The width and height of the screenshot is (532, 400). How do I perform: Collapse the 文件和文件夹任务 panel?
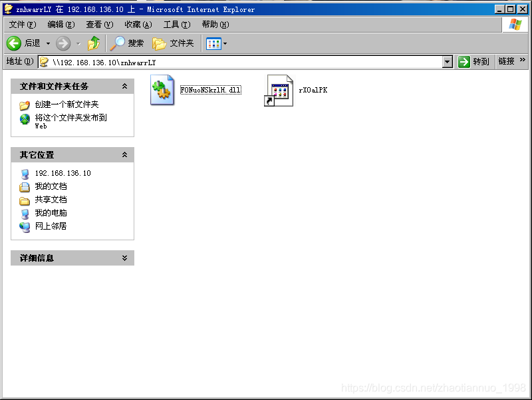(124, 87)
